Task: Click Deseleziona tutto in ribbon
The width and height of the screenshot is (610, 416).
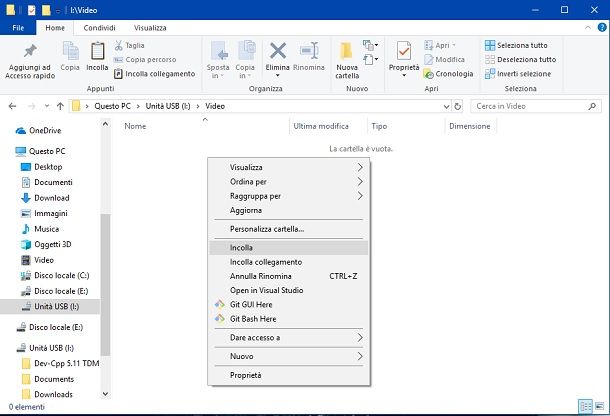Action: [521, 60]
